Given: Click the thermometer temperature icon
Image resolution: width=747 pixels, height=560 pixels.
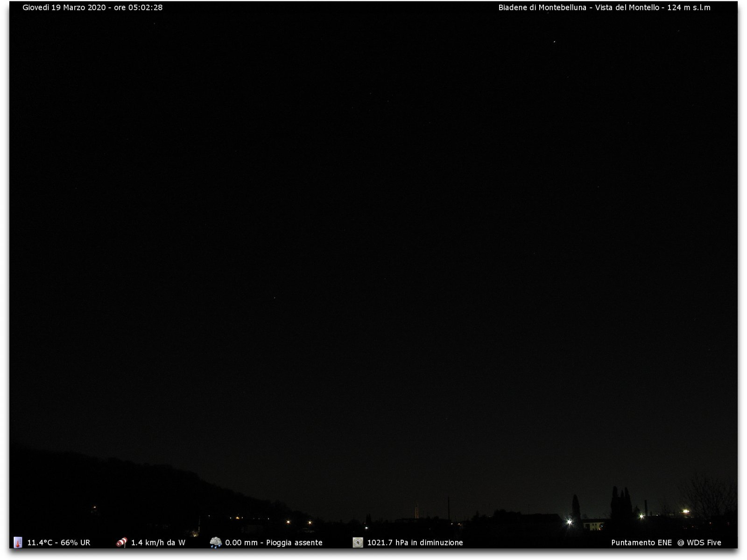Looking at the screenshot, I should (x=18, y=542).
